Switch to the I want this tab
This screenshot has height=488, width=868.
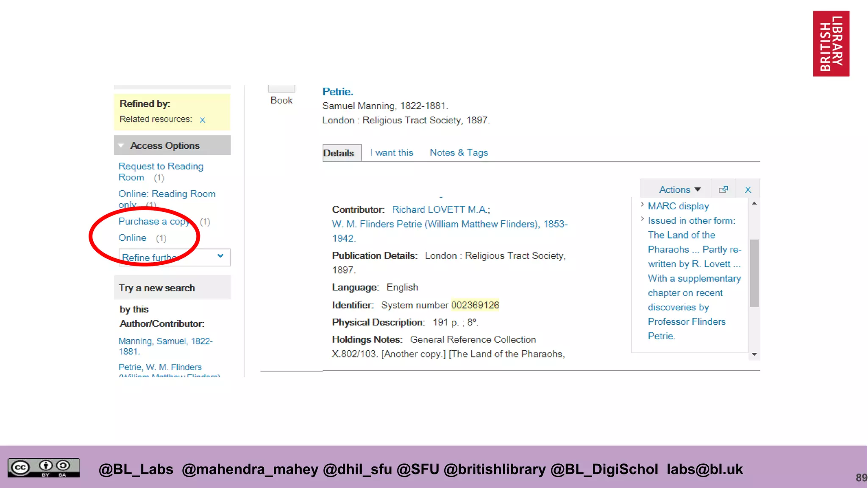[391, 152]
